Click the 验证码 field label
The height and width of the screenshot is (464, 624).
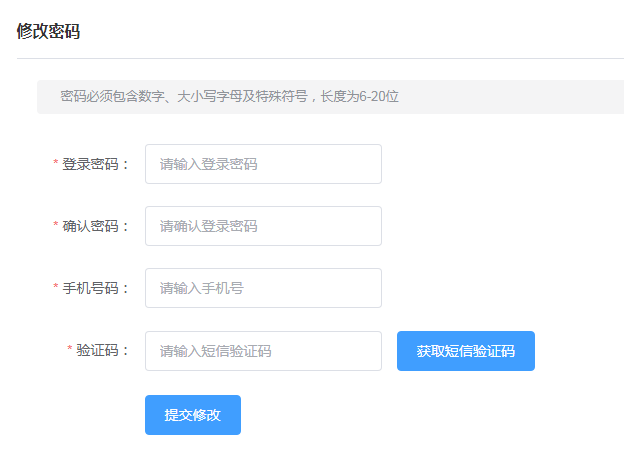[x=103, y=351]
